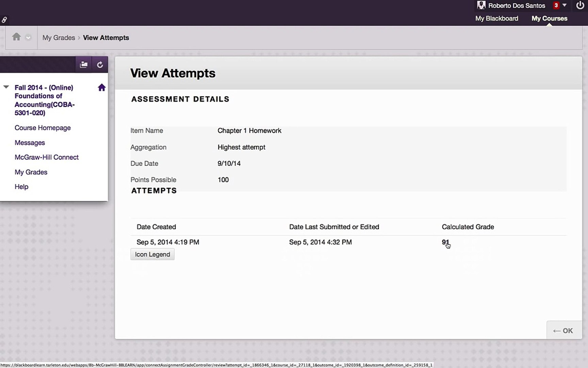Open the user menu dropdown arrow
Screen dimensions: 588x368
tap(565, 5)
